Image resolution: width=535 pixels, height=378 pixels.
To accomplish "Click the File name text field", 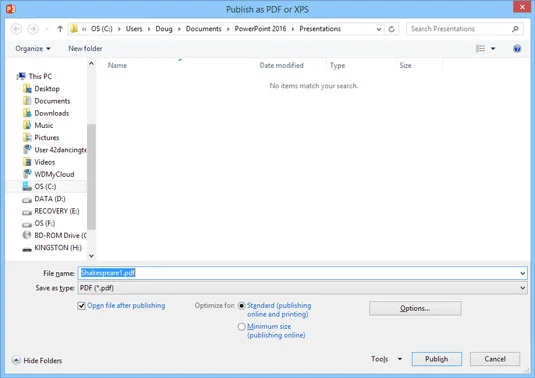I will pos(298,273).
